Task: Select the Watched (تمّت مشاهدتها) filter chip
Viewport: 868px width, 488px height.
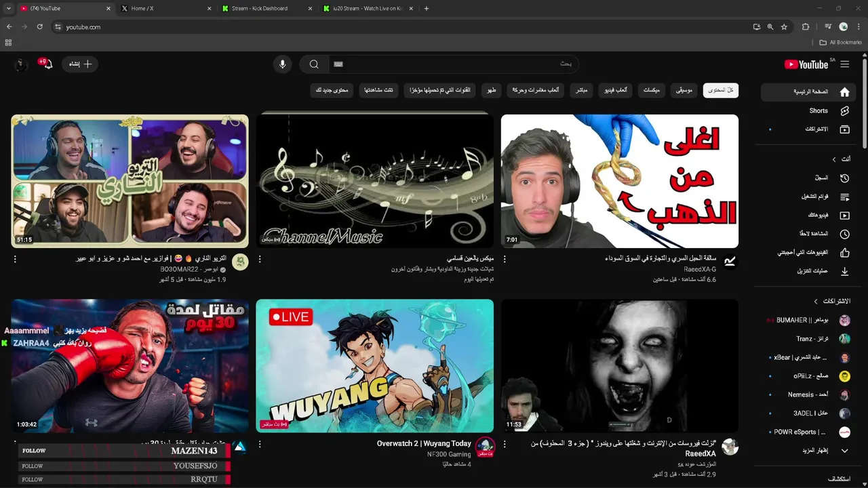Action: pos(379,90)
